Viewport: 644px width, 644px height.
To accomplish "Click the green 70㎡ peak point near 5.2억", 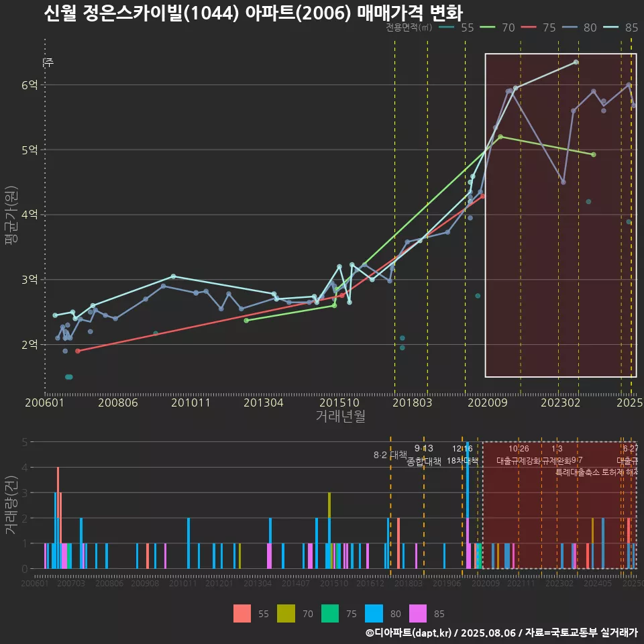I will pyautogui.click(x=500, y=137).
